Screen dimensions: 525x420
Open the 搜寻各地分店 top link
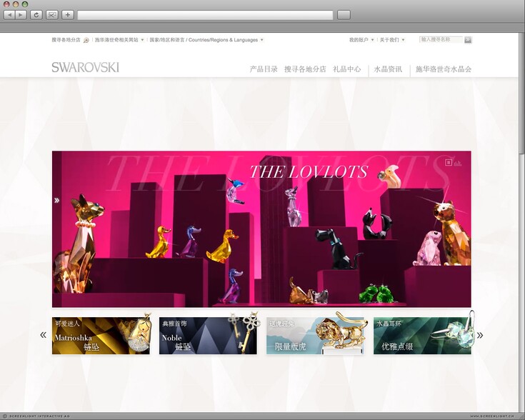click(x=66, y=40)
